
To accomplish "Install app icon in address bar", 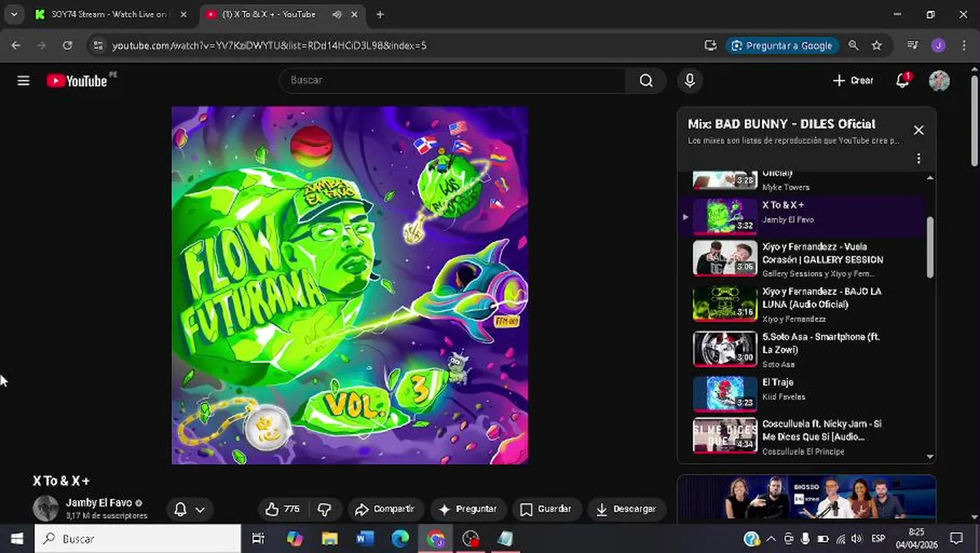I will point(710,45).
